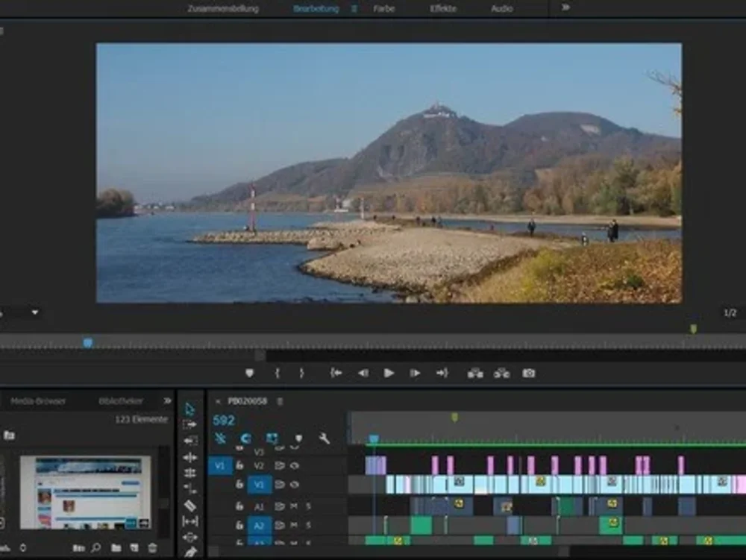The height and width of the screenshot is (560, 746).
Task: Click yellow marker on program scrubber
Action: [x=694, y=329]
